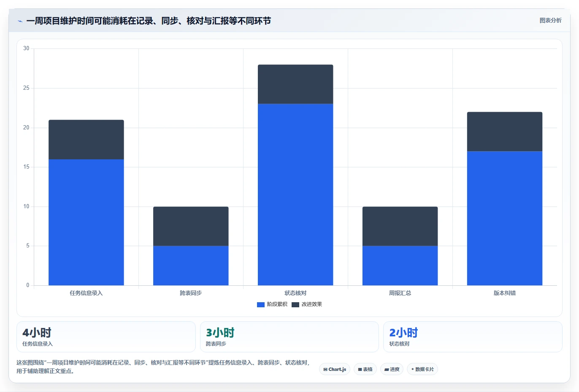
Task: Click the 任务信息录入 x-axis label
Action: (86, 293)
